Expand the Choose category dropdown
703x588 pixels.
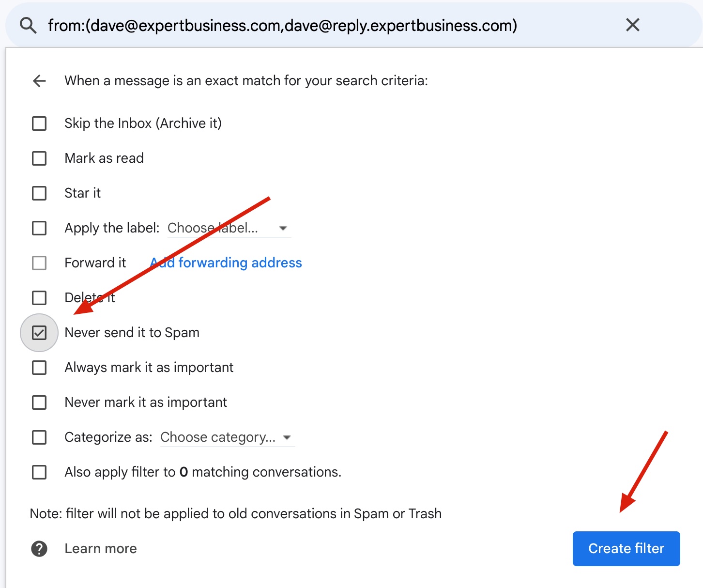[226, 437]
